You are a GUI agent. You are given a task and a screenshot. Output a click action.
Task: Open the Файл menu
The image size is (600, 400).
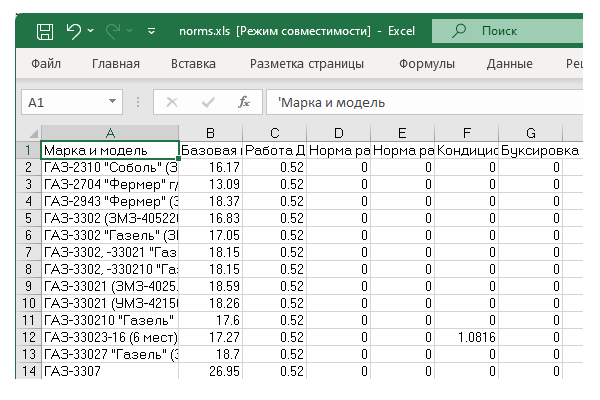[x=46, y=64]
